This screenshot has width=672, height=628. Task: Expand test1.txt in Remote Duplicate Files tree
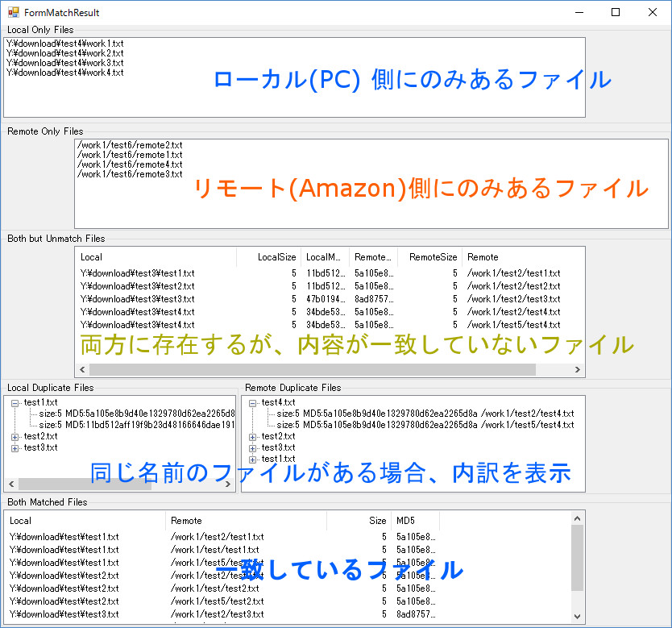pyautogui.click(x=253, y=459)
